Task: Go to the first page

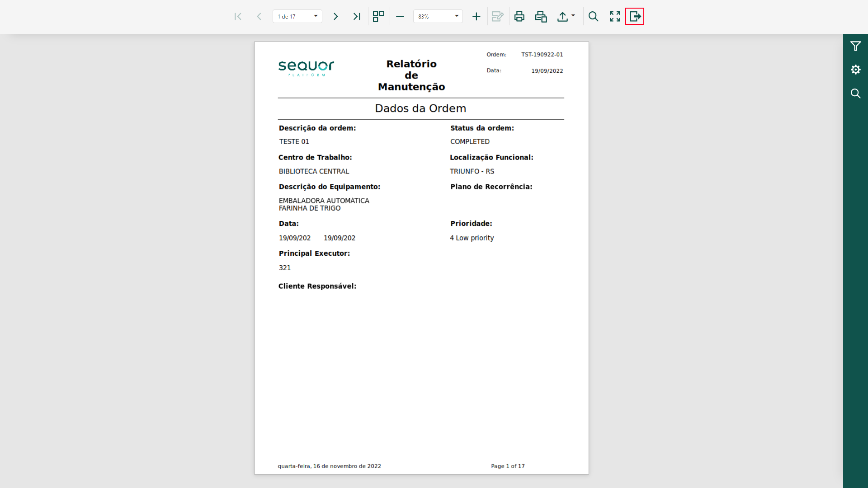Action: (238, 17)
